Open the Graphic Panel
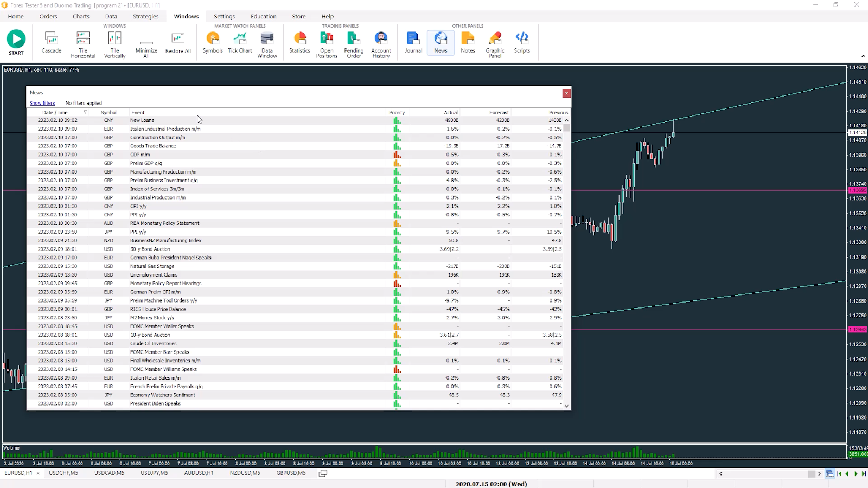 495,43
